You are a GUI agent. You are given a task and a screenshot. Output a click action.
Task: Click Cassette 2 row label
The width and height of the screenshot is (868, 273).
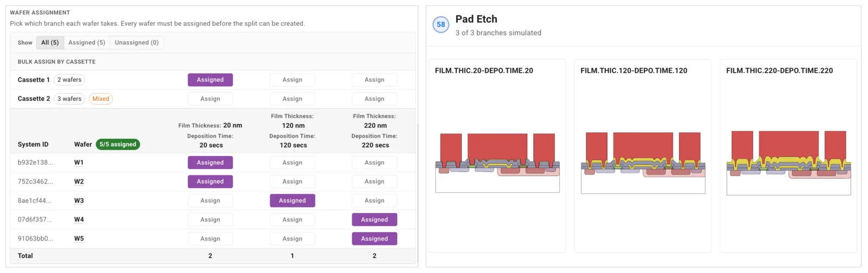click(x=34, y=99)
